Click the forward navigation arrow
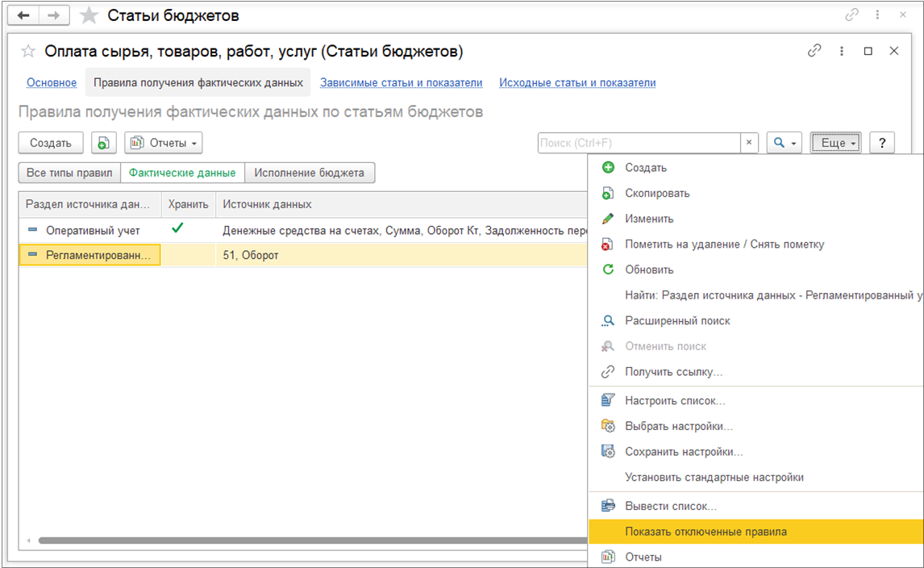This screenshot has width=924, height=568. coord(53,16)
